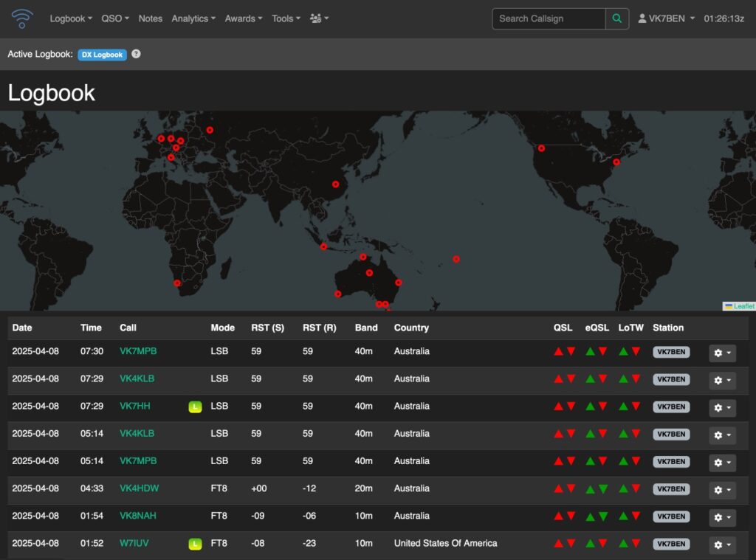
Task: Open gear menu for VK7HH row
Action: [x=722, y=408]
